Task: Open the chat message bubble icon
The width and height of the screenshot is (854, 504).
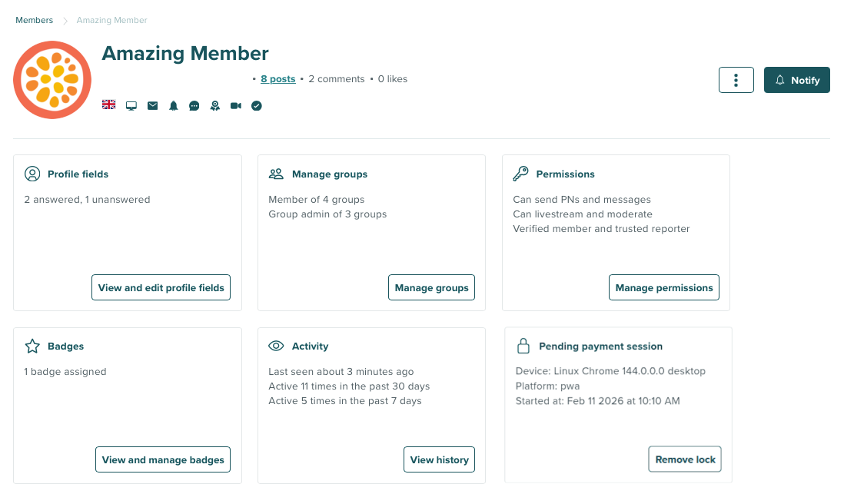Action: (x=194, y=105)
